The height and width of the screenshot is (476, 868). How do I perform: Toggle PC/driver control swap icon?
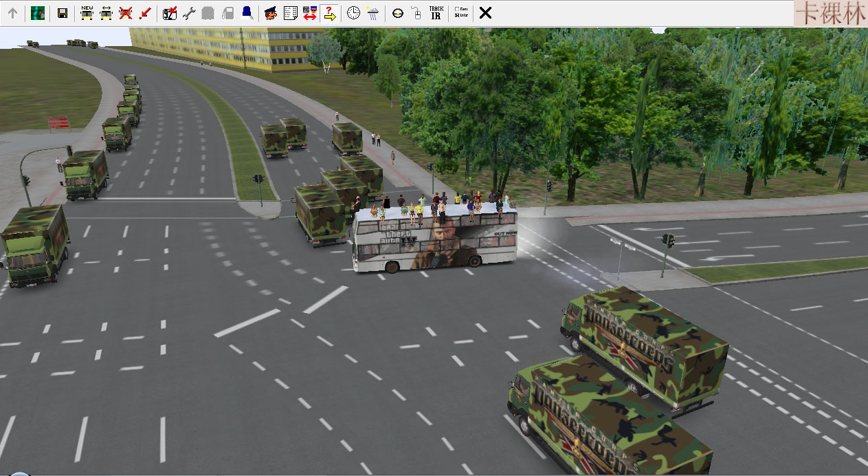[309, 13]
